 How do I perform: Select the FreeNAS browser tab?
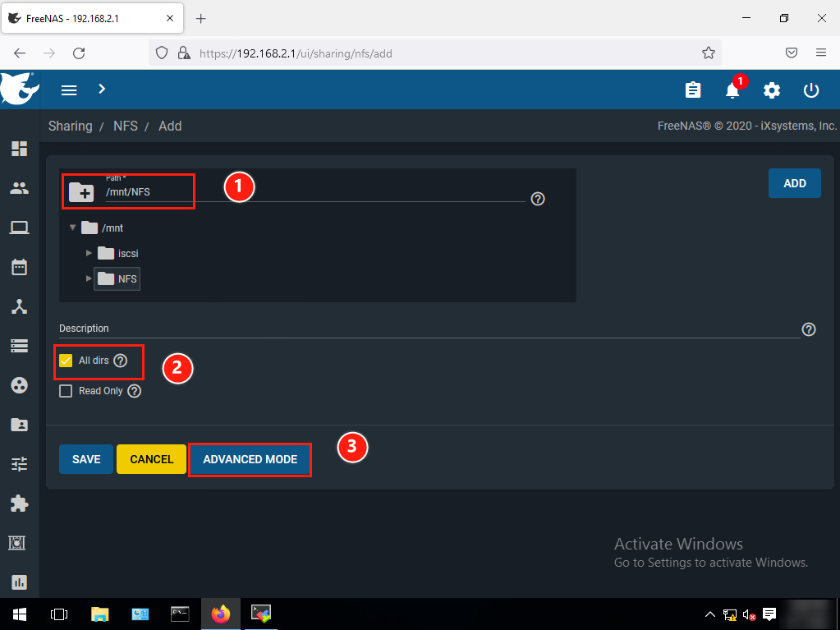[92, 18]
